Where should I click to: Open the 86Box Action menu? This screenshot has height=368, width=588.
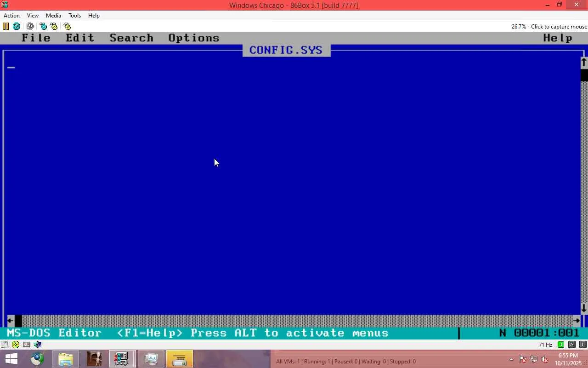pyautogui.click(x=11, y=15)
